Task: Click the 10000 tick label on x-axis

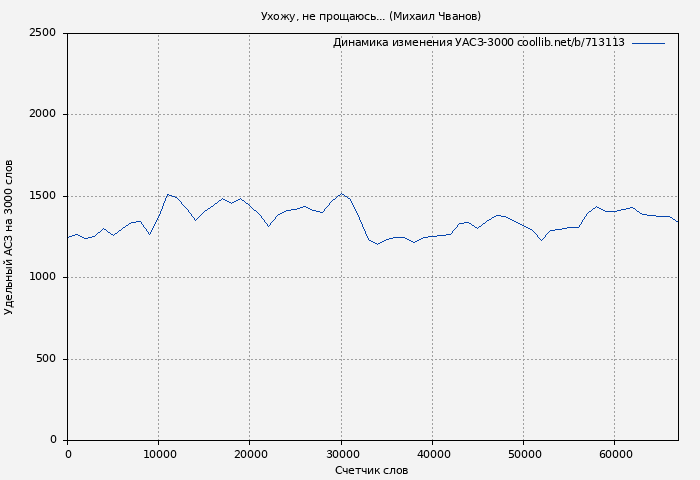Action: pyautogui.click(x=158, y=454)
